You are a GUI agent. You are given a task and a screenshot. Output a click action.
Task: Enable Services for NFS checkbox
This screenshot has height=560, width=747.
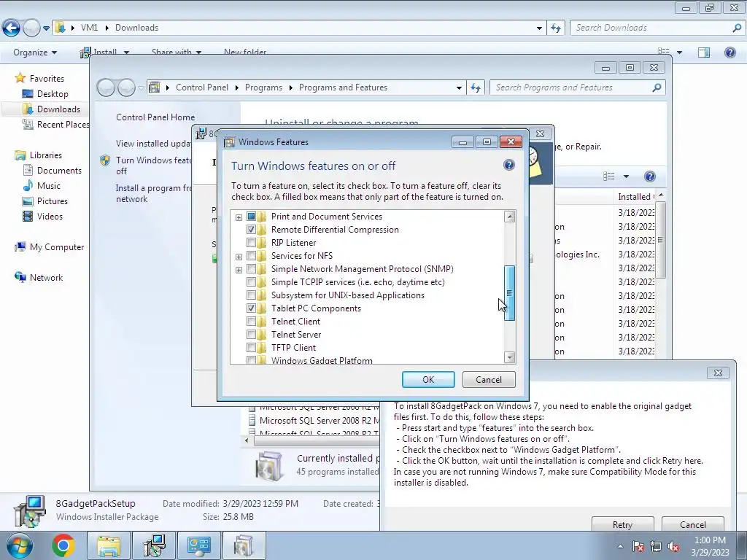(251, 256)
